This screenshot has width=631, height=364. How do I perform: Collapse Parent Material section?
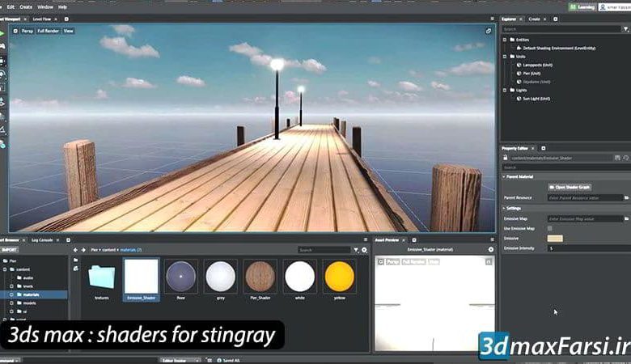coord(504,176)
